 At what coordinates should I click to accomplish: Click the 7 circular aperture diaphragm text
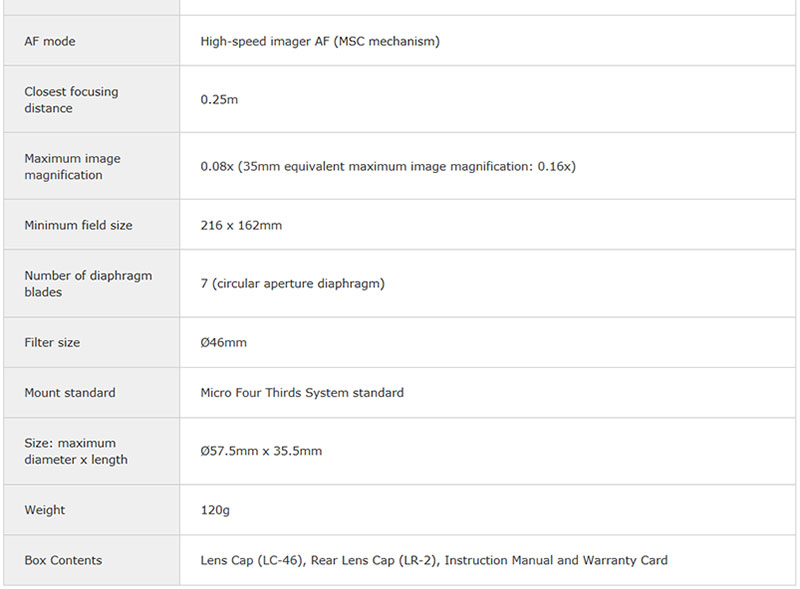[x=292, y=283]
